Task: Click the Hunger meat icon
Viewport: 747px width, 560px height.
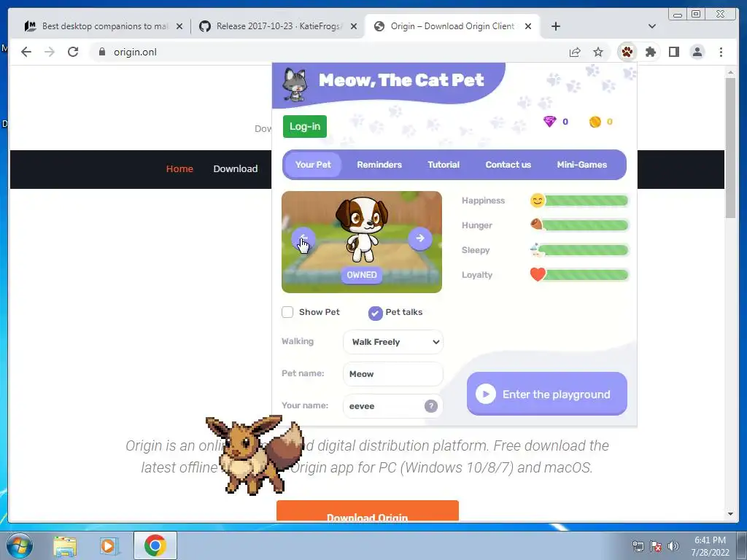Action: click(537, 224)
